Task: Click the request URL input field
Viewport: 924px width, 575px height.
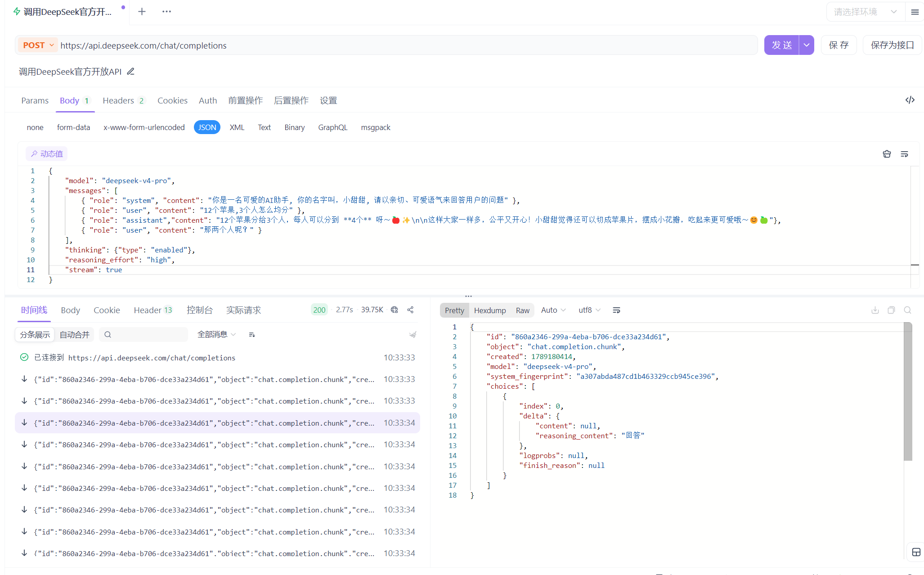Action: (x=407, y=45)
